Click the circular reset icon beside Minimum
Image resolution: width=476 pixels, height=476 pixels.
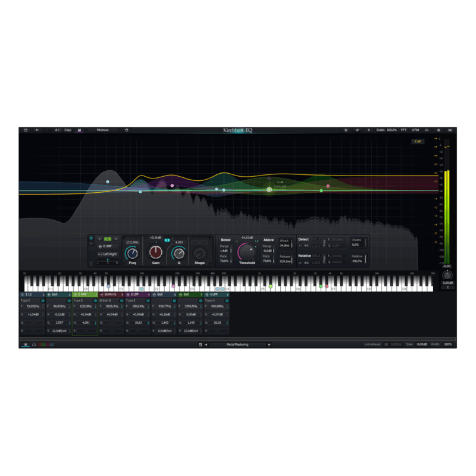coord(126,130)
